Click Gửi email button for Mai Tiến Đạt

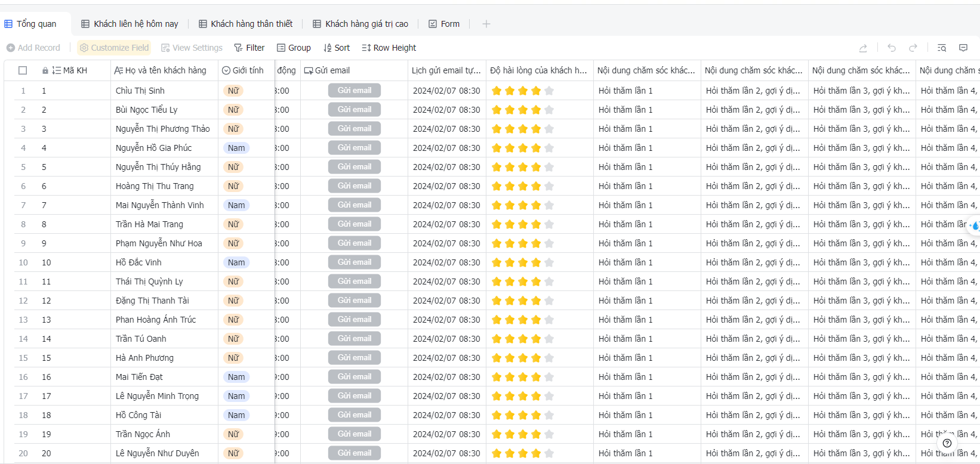click(355, 377)
